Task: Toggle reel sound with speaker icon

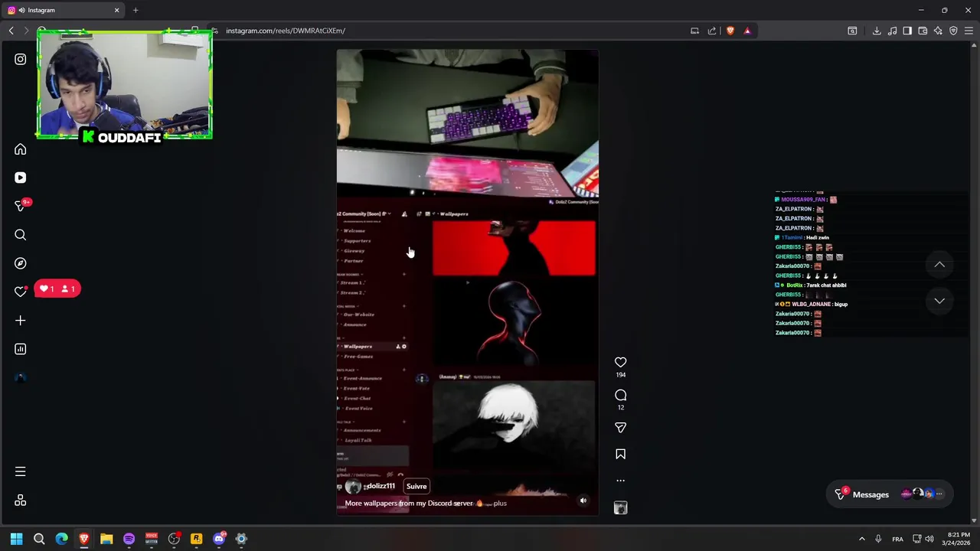Action: (x=583, y=500)
